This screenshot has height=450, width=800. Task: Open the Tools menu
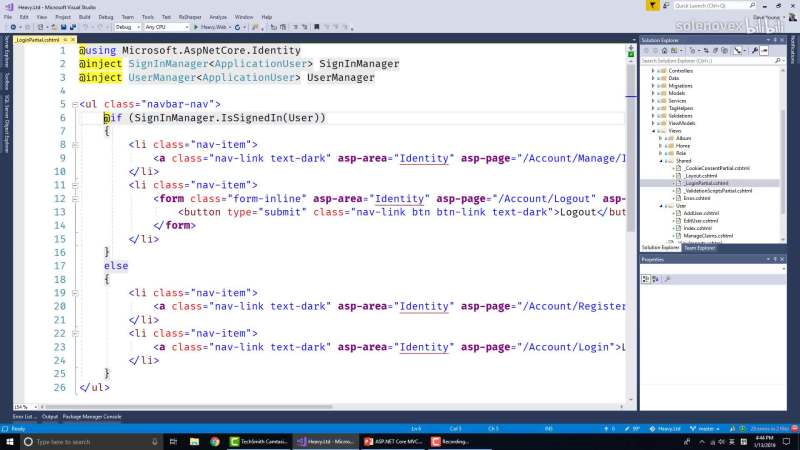pos(147,17)
